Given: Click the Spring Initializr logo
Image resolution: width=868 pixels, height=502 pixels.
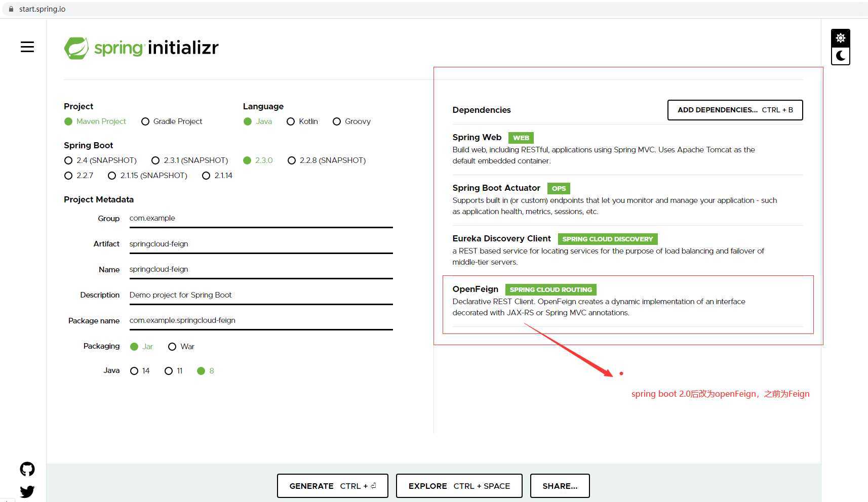Looking at the screenshot, I should [x=141, y=48].
